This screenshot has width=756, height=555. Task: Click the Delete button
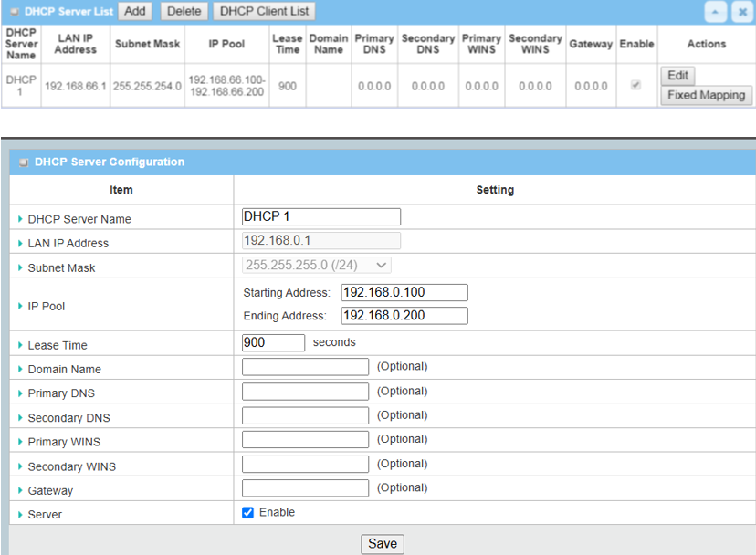click(184, 11)
